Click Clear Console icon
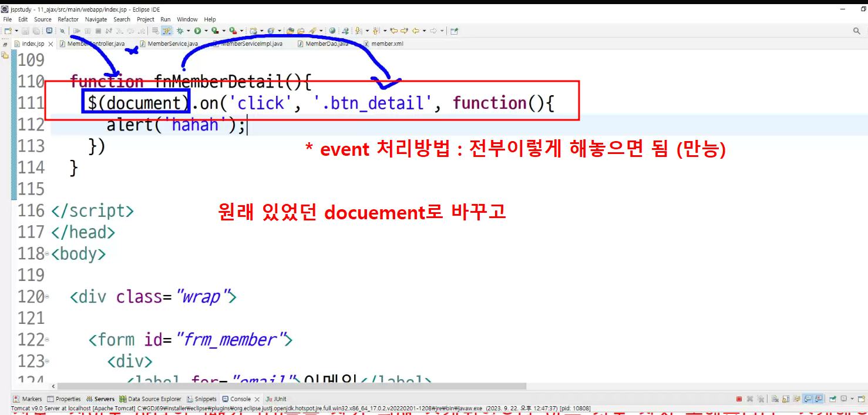 [x=775, y=399]
